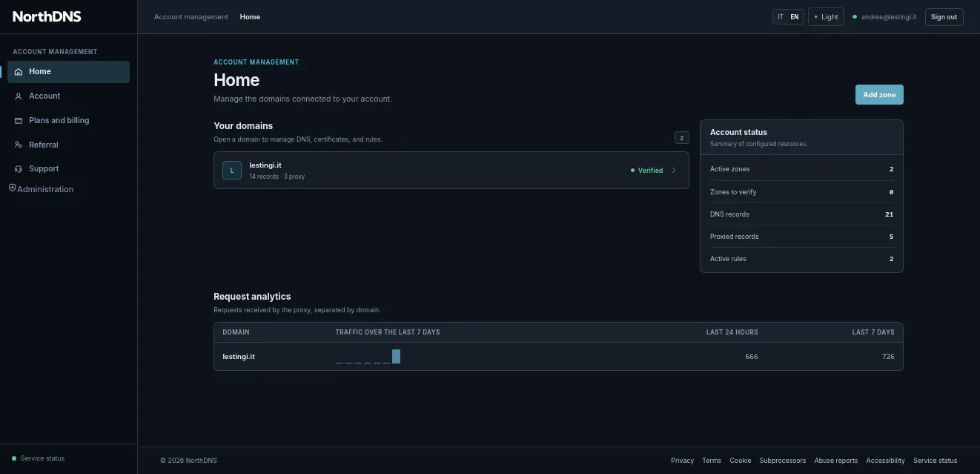The image size is (980, 474).
Task: Click the L avatar of lestingi.it
Action: pos(232,171)
